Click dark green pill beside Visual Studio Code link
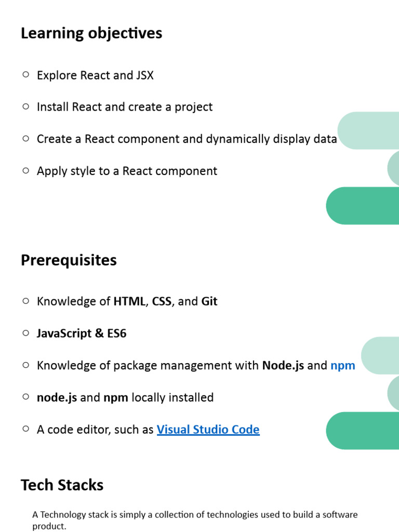The width and height of the screenshot is (399, 532). click(363, 431)
